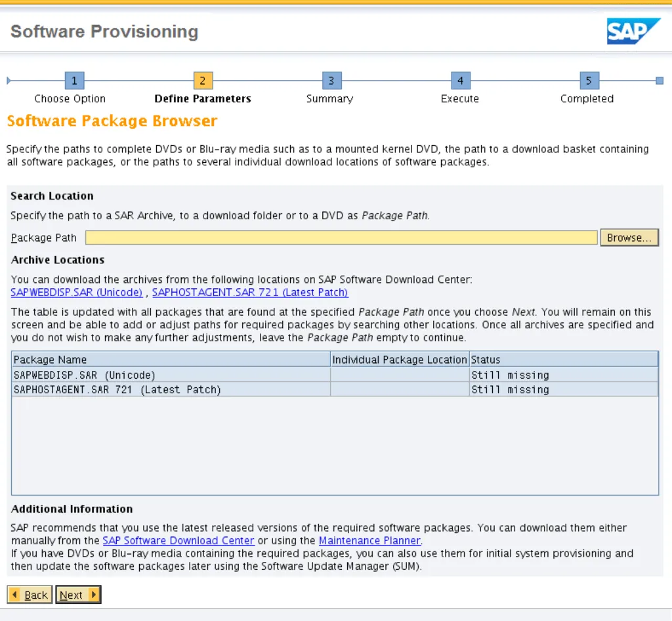The width and height of the screenshot is (672, 621).
Task: Click Individual Package Location column header
Action: pyautogui.click(x=399, y=360)
